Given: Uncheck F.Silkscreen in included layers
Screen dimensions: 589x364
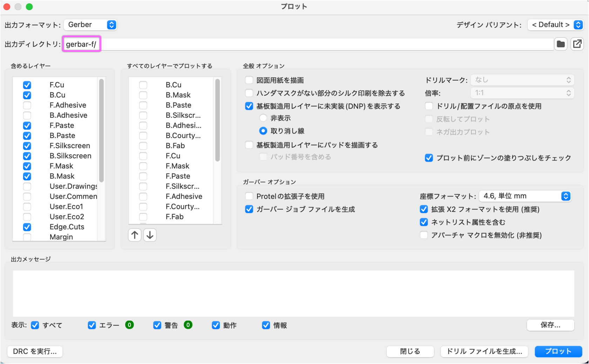Looking at the screenshot, I should 27,146.
